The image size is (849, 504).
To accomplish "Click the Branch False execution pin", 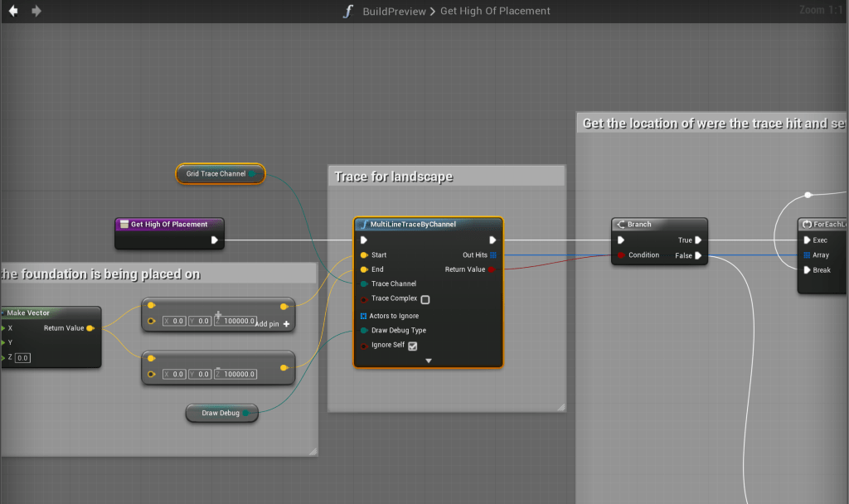I will click(x=698, y=255).
